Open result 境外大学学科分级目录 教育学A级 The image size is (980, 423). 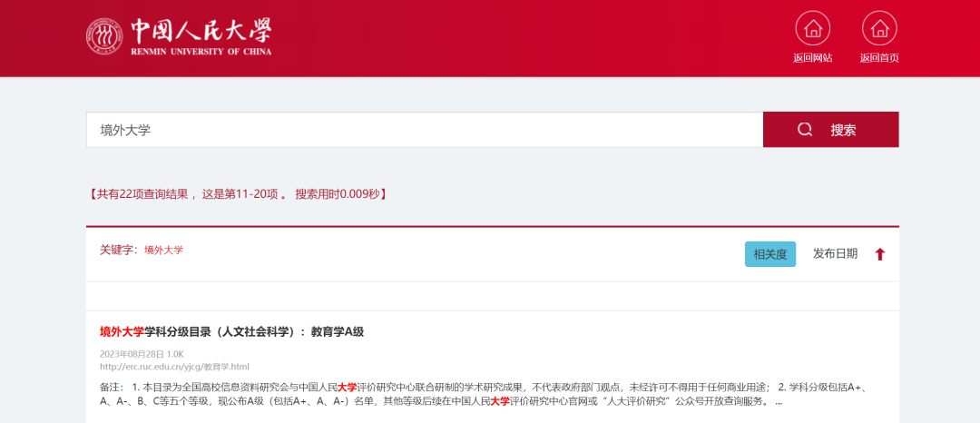[232, 332]
